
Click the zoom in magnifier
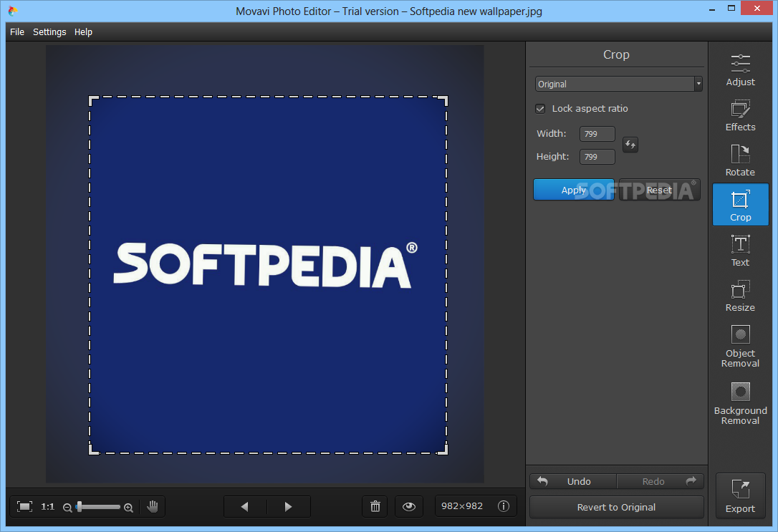click(128, 507)
